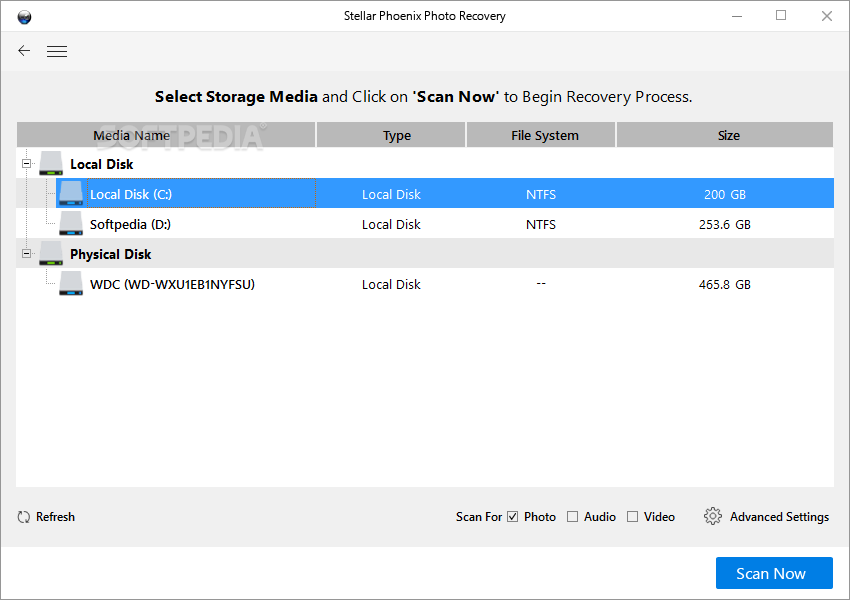Screen dimensions: 850x600
Task: Enable the Audio checkbox
Action: 572,517
